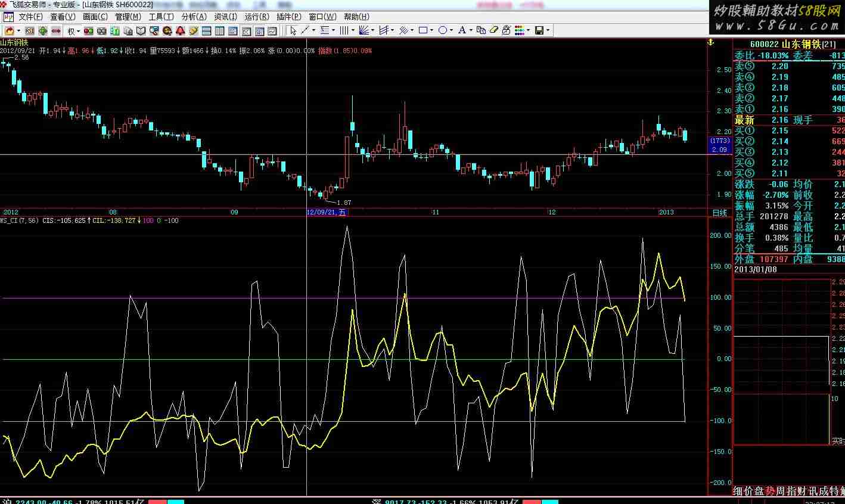Screen dimensions: 845x504
Task: Click the red alarm bell icon
Action: (x=180, y=30)
